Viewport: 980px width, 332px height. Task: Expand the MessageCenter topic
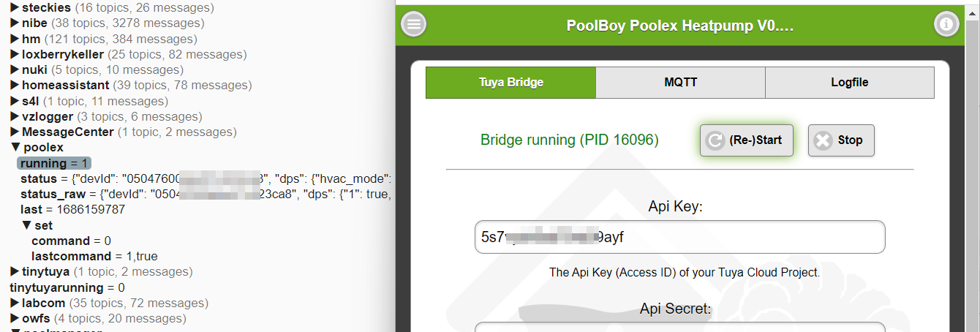(x=15, y=132)
